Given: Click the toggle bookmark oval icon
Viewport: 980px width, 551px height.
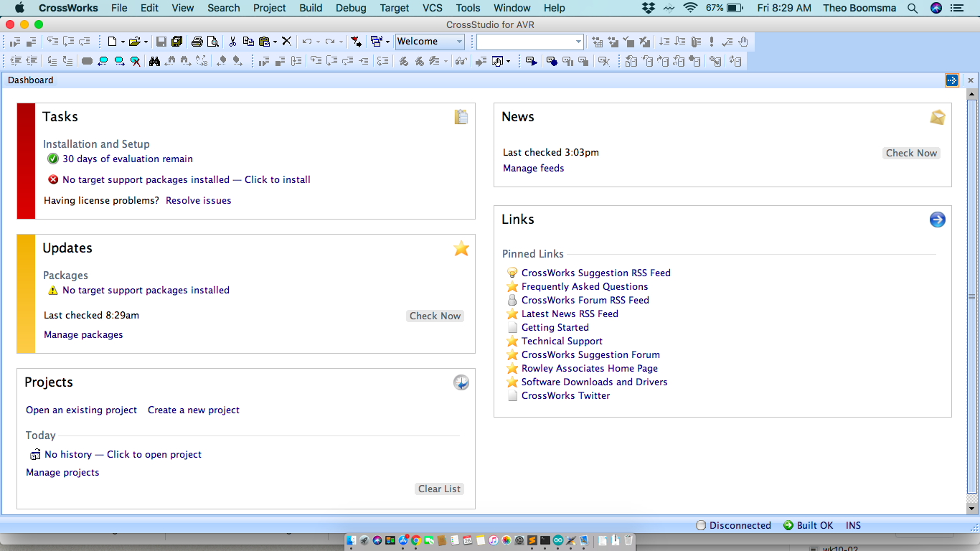Looking at the screenshot, I should [87, 62].
